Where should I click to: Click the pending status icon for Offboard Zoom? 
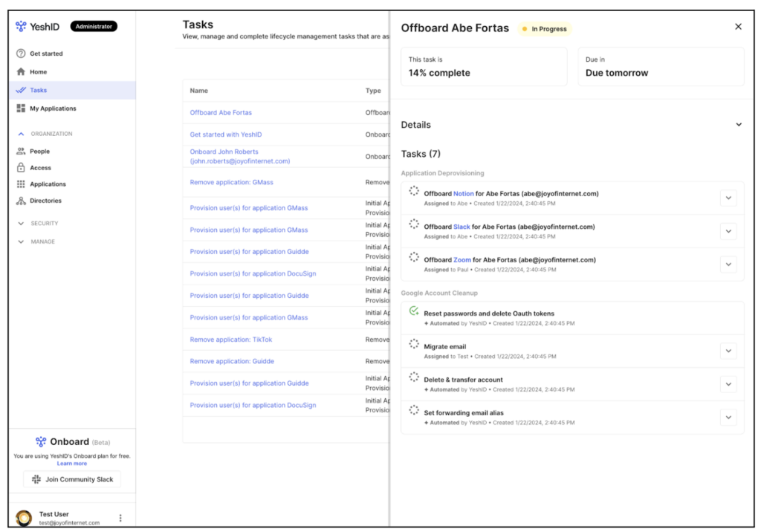[413, 257]
